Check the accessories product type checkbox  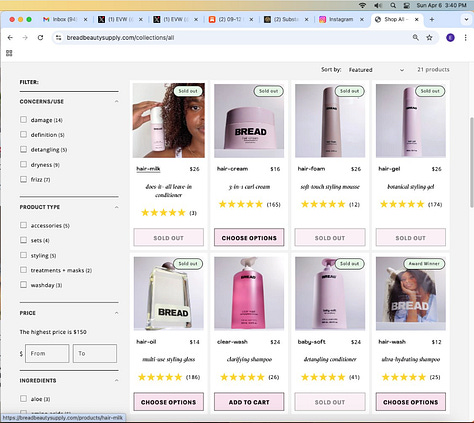pos(23,225)
